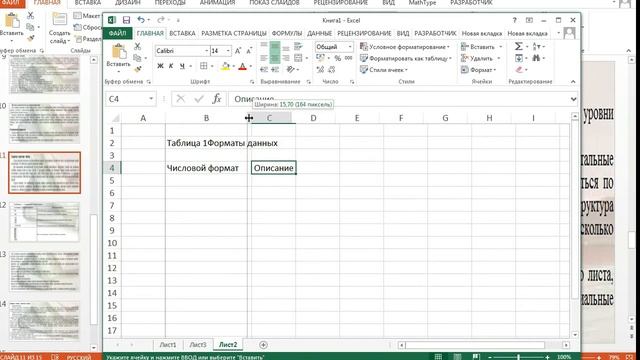Open Общий number format dropdown
This screenshot has height=360, width=640.
[x=350, y=47]
